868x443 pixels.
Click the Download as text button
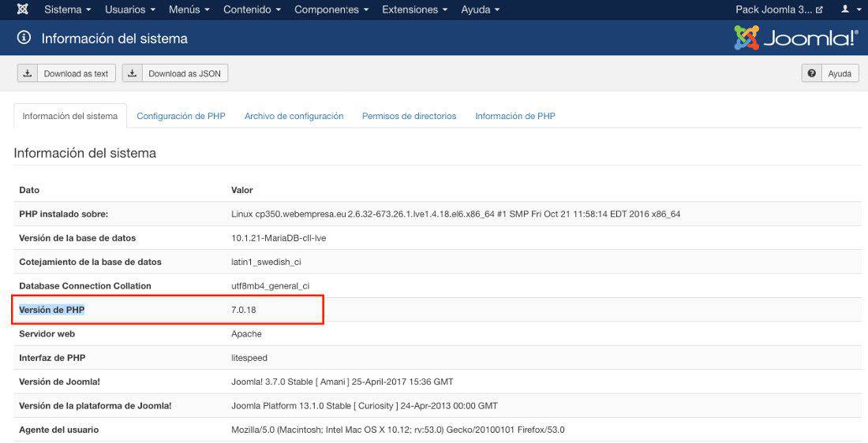tap(66, 73)
